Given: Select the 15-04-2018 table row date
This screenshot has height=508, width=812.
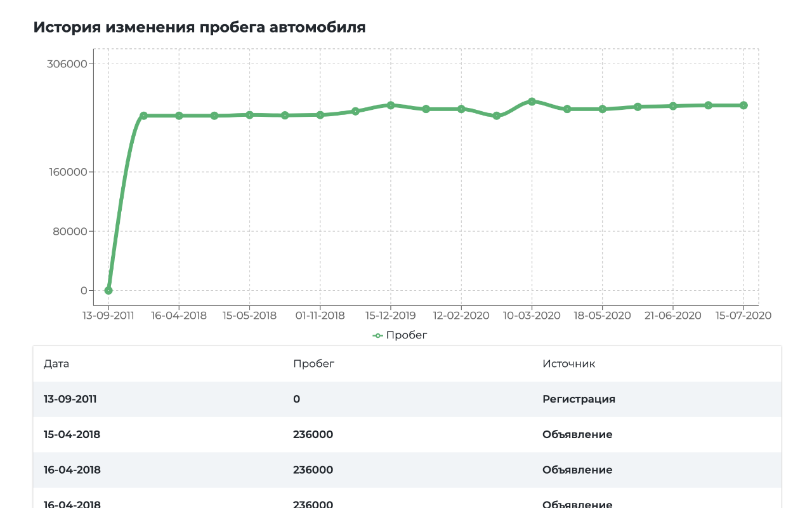Looking at the screenshot, I should tap(72, 435).
